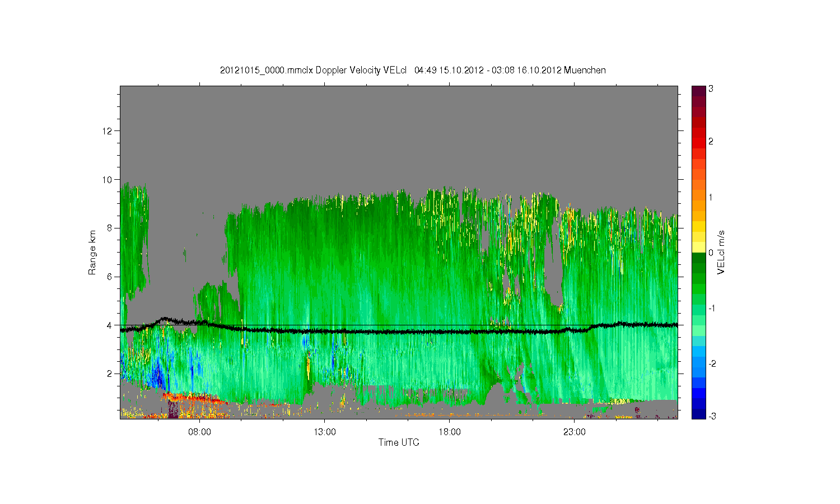Click the colorbar value 1 label

(711, 197)
